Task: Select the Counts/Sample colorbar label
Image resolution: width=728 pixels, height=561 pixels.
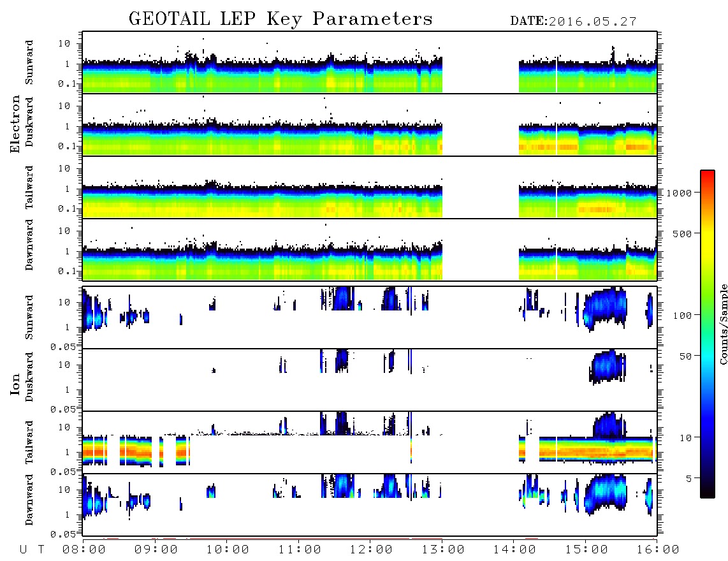Action: point(723,324)
